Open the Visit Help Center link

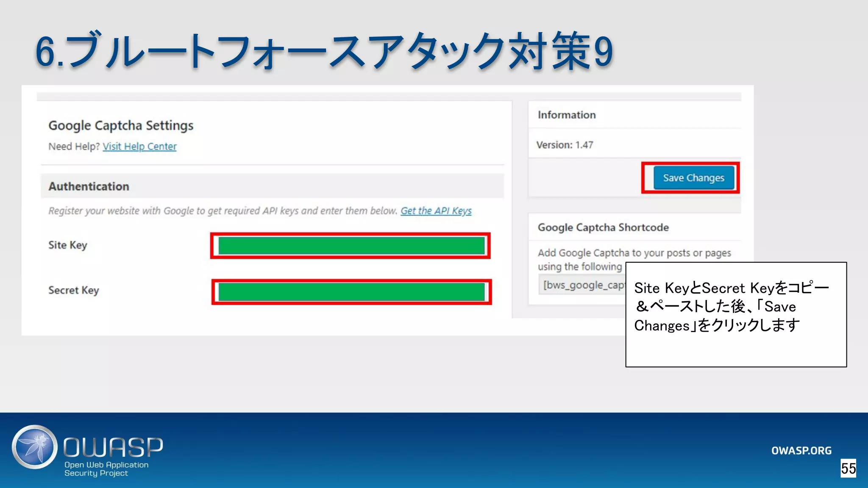click(139, 146)
